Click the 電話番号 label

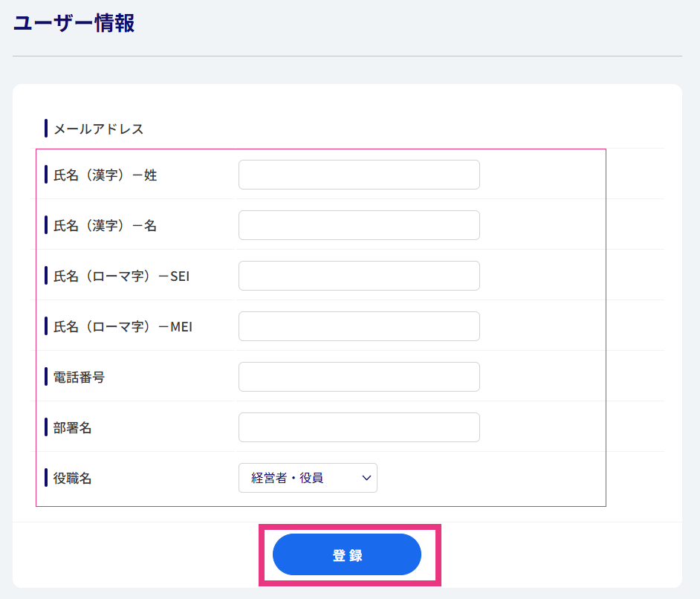point(79,378)
